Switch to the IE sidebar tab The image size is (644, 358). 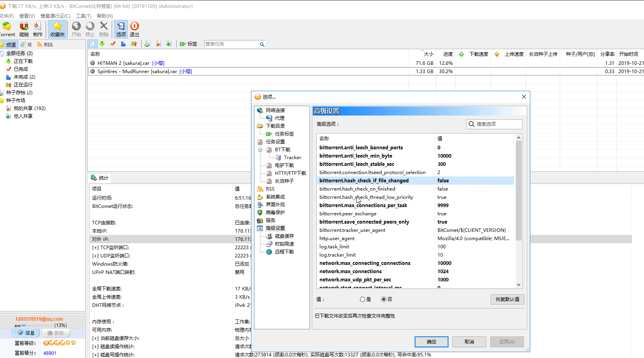point(26,44)
